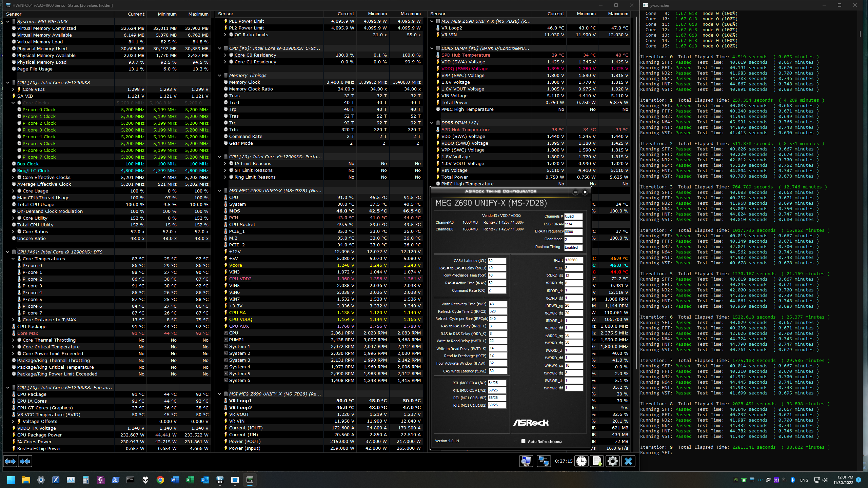The width and height of the screenshot is (868, 488).
Task: Click the monitor summary icon
Action: click(526, 461)
